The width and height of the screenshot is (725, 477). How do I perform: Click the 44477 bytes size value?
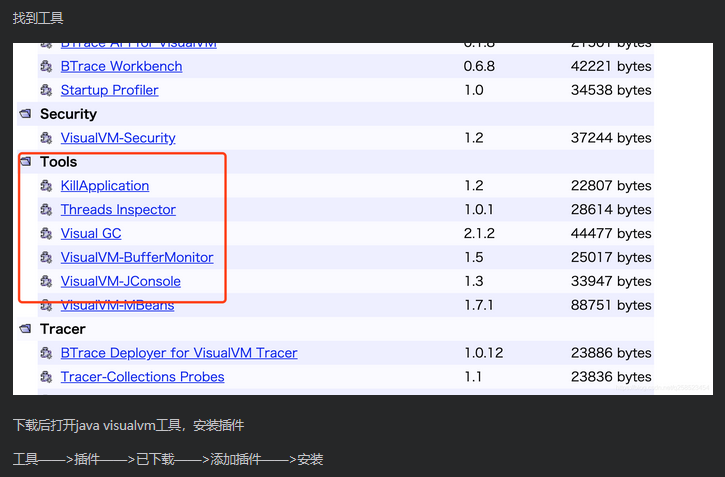click(611, 233)
